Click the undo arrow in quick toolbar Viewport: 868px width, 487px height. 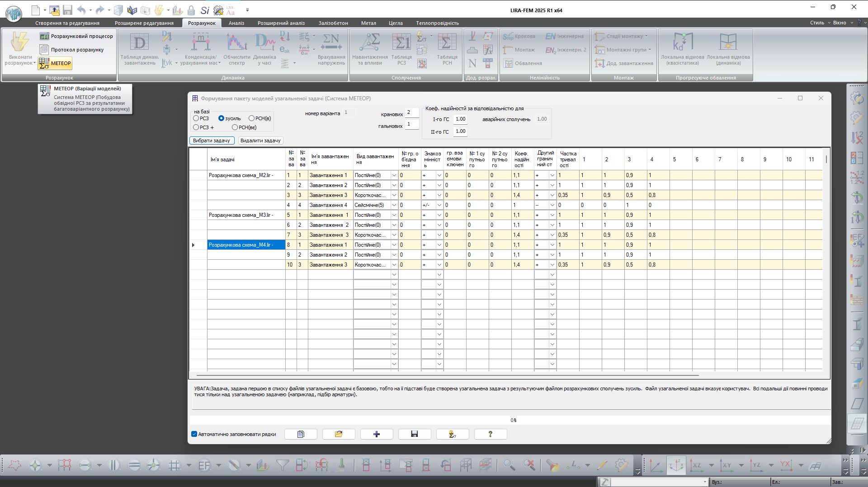(81, 10)
